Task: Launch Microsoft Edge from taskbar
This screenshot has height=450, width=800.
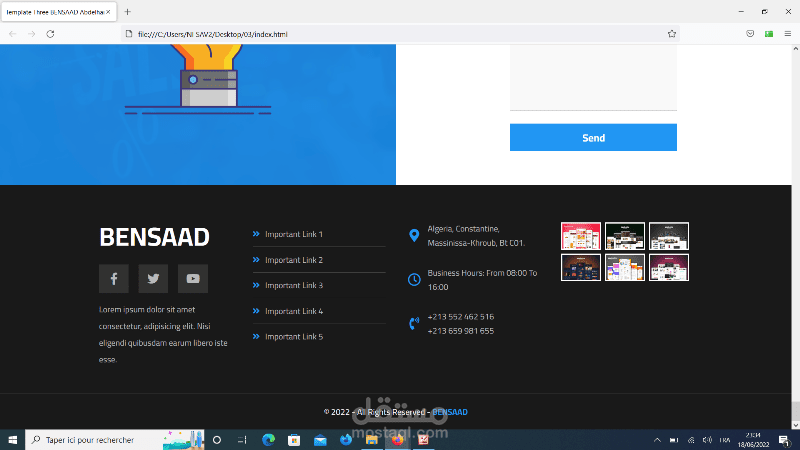Action: 268,440
